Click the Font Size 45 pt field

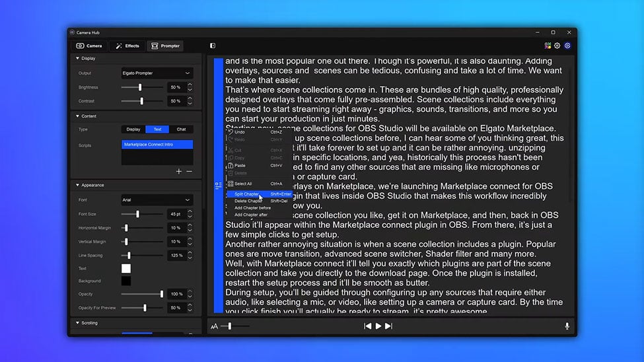point(176,214)
